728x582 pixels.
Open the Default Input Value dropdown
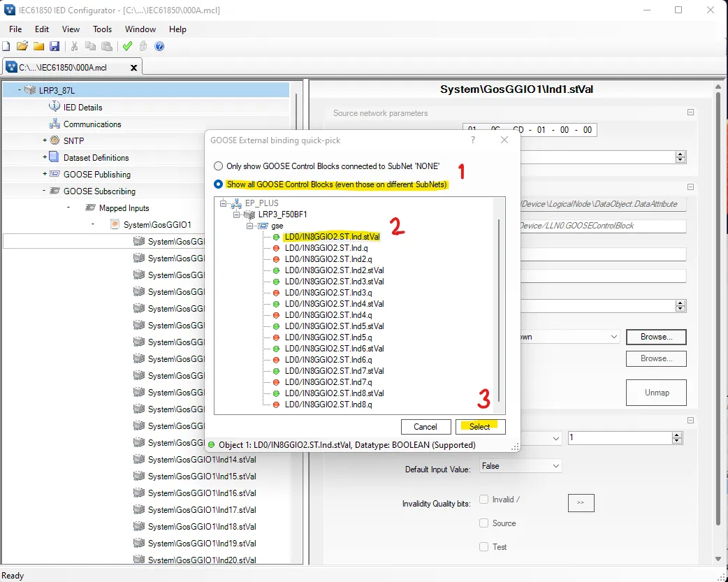(x=520, y=466)
